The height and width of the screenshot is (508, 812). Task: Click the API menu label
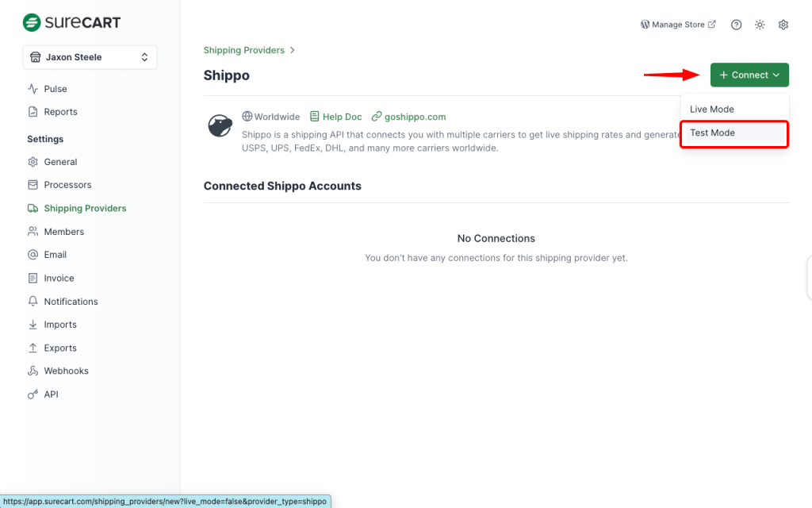52,394
